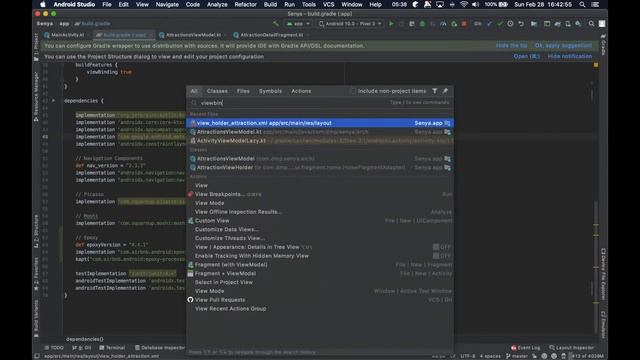Click the debug app bug icon
Screen dimensions: 640x360
point(422,24)
